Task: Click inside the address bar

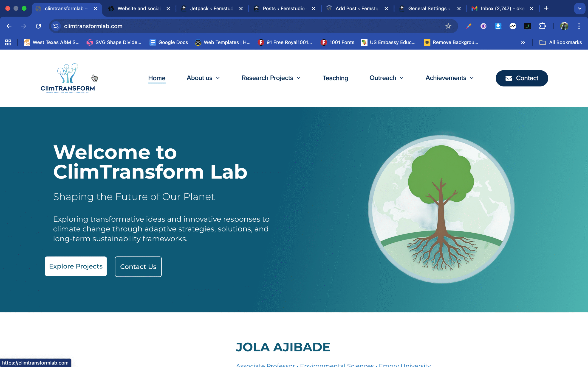Action: coord(170,26)
